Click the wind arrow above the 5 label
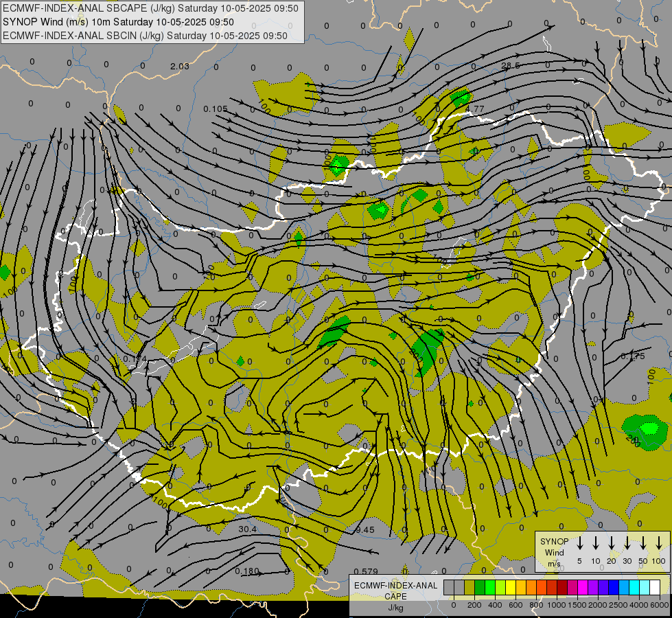This screenshot has width=672, height=618. tap(579, 543)
